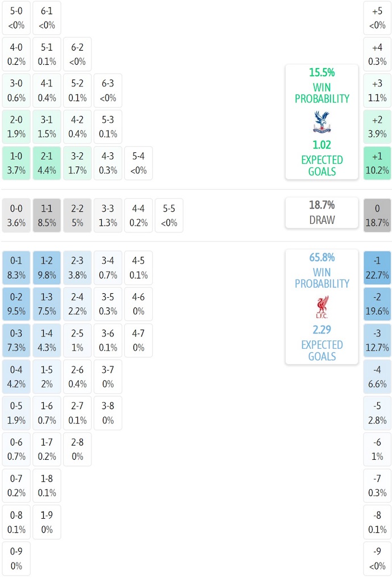Click the 0-2 score cell at 9.5%
Screen dimensions: 392x583
tap(16, 304)
